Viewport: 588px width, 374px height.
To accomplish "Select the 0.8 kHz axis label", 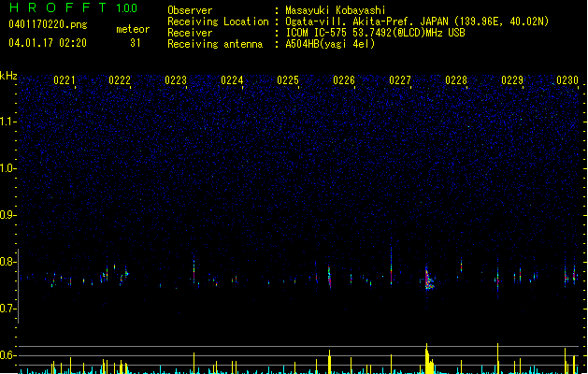I will pyautogui.click(x=7, y=262).
